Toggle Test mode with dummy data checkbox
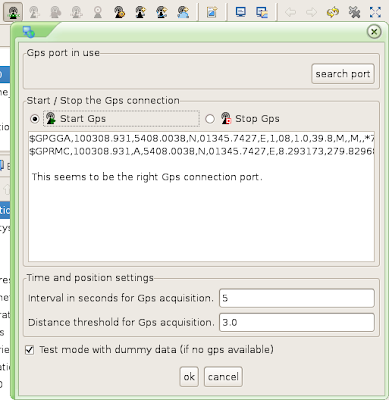The image size is (389, 400). pyautogui.click(x=30, y=350)
